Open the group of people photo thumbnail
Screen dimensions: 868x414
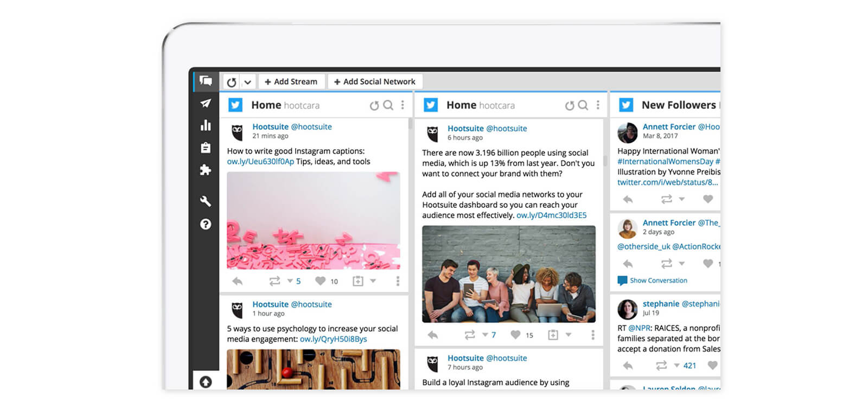(508, 274)
